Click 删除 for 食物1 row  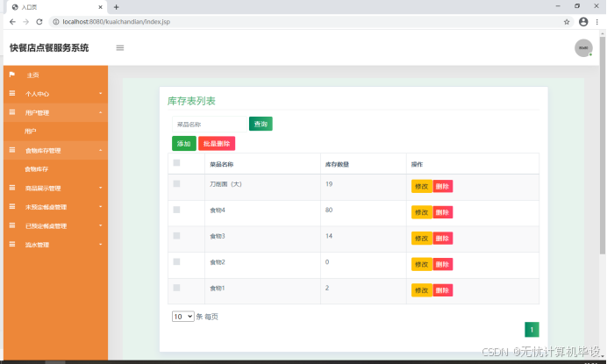point(442,290)
